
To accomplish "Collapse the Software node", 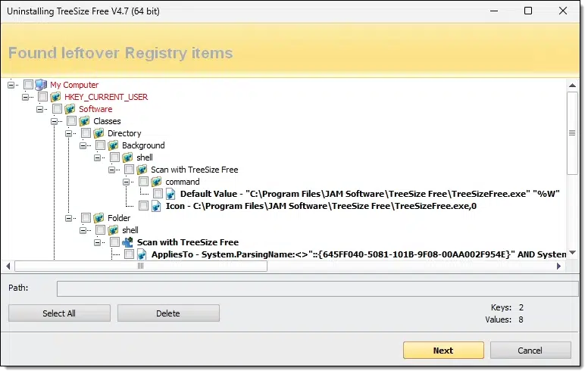I will click(39, 110).
